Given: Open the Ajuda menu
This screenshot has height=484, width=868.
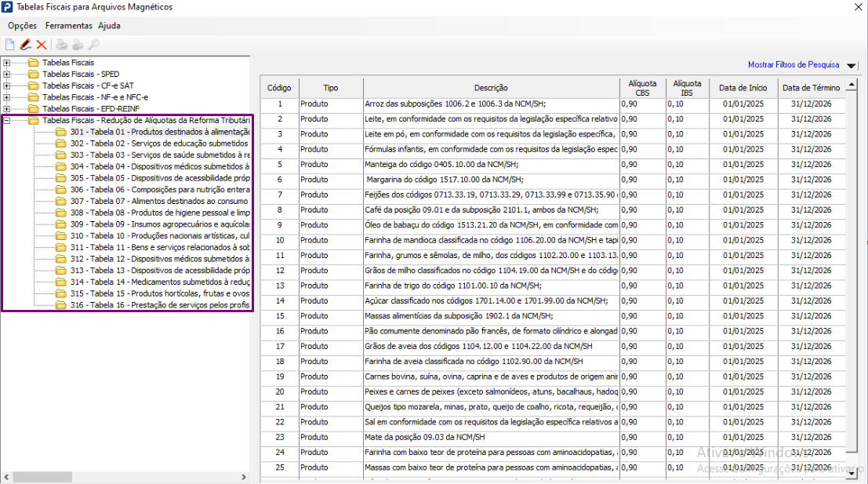Looking at the screenshot, I should tap(109, 26).
